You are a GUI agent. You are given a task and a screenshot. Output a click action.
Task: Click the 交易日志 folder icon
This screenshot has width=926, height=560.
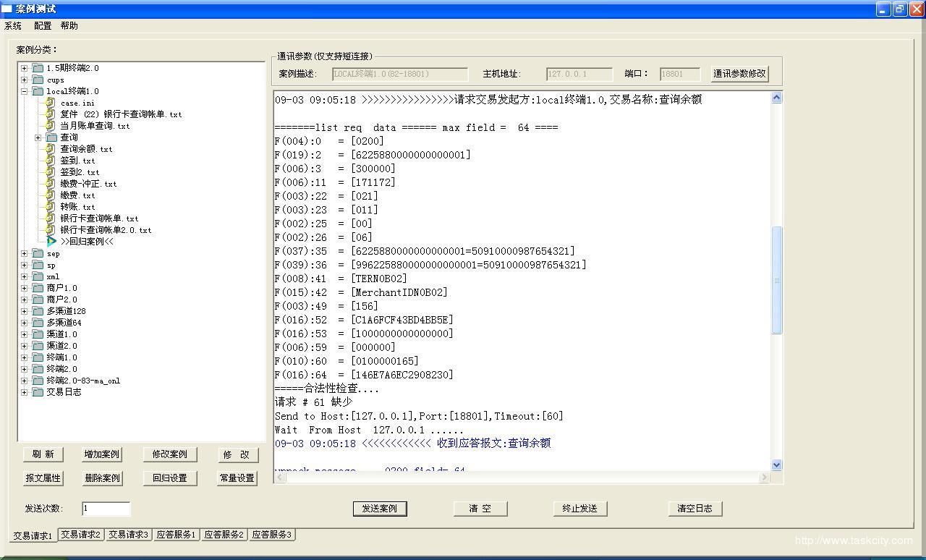pyautogui.click(x=38, y=392)
